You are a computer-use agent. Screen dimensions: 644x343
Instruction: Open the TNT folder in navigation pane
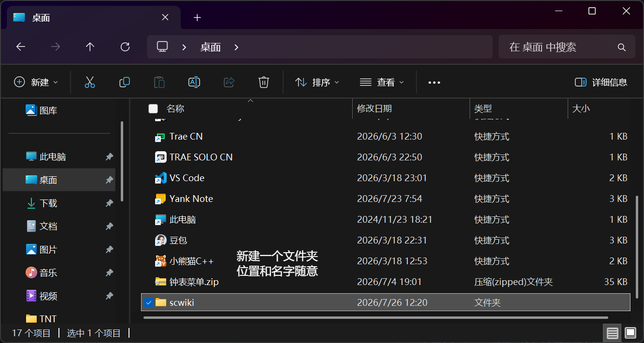pos(41,319)
